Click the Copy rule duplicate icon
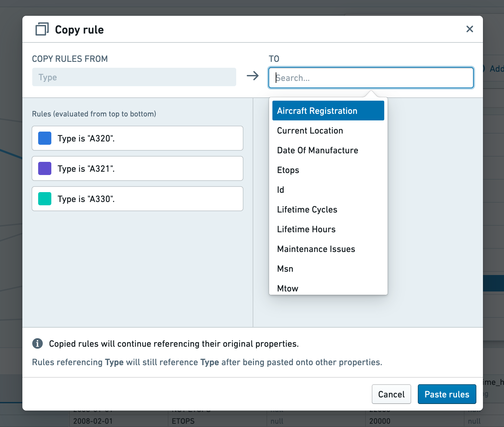This screenshot has width=504, height=427. click(x=42, y=29)
